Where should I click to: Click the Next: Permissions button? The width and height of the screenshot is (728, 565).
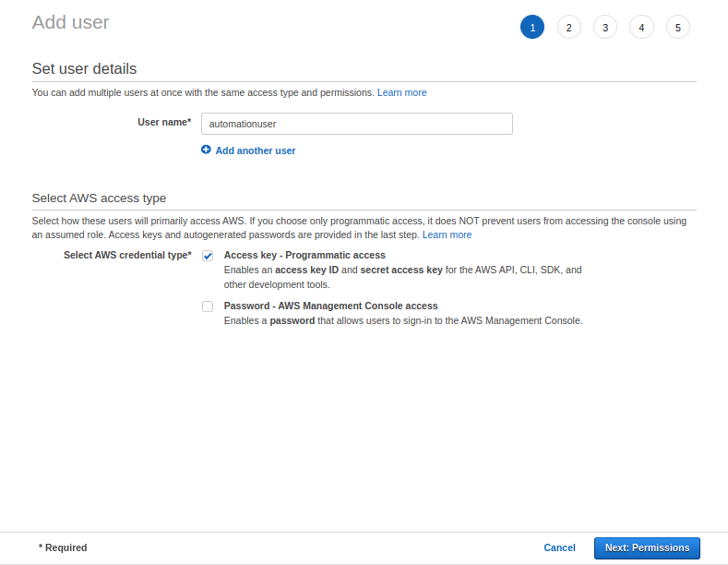647,547
